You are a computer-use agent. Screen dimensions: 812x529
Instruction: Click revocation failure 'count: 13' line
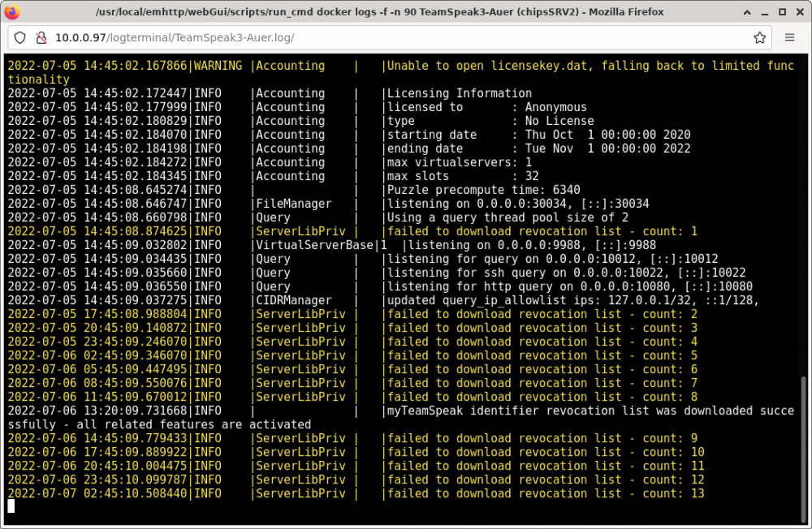[x=356, y=493]
